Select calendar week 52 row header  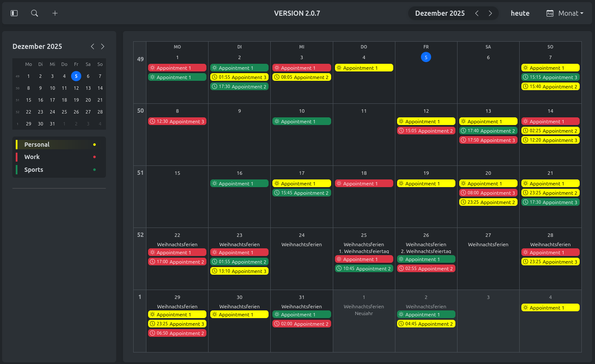tap(140, 235)
